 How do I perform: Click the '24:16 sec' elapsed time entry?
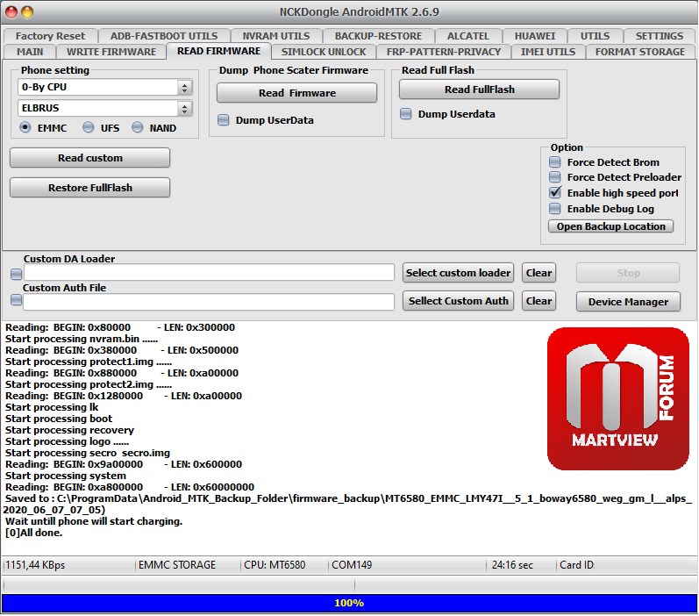(512, 565)
